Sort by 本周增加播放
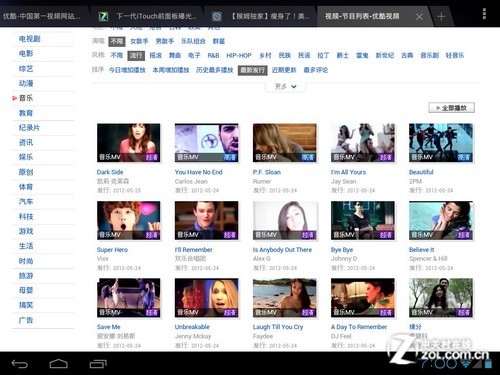 (171, 70)
